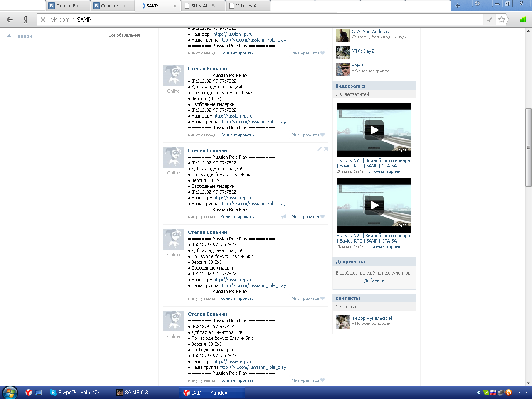
Task: Open upper video title Выпуск №1 link
Action: (373, 163)
